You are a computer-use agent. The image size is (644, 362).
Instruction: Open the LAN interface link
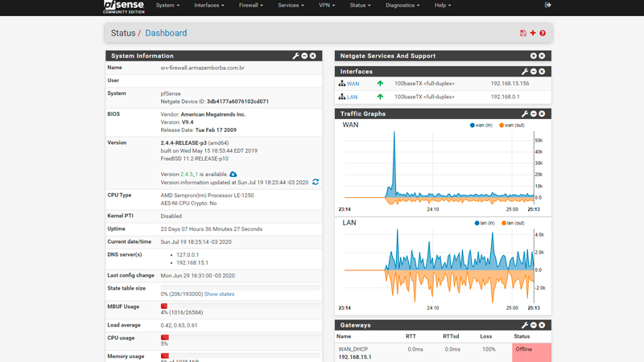(352, 97)
